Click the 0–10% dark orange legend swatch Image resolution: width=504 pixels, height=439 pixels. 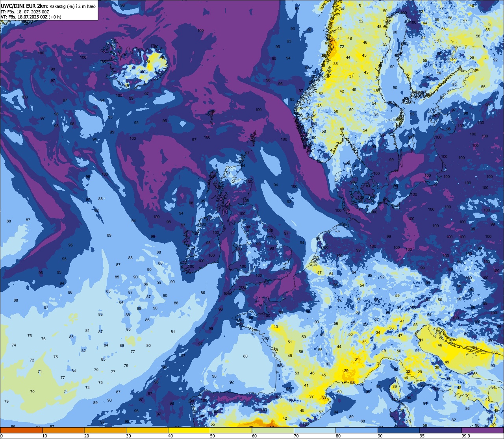[x=21, y=430]
